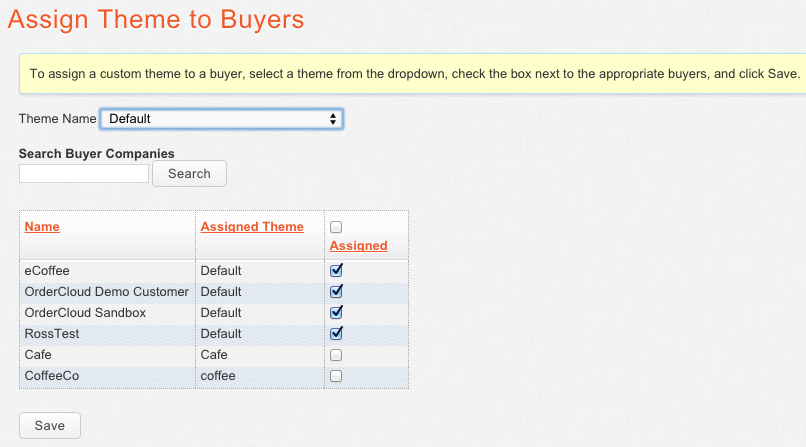
Task: Uncheck the RossTest assigned checkbox
Action: pyautogui.click(x=336, y=333)
